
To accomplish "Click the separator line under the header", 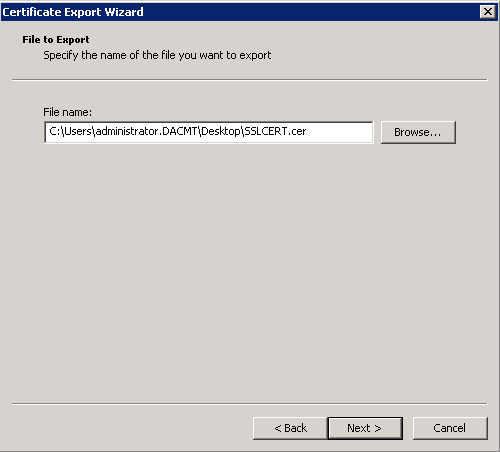I will coord(250,80).
